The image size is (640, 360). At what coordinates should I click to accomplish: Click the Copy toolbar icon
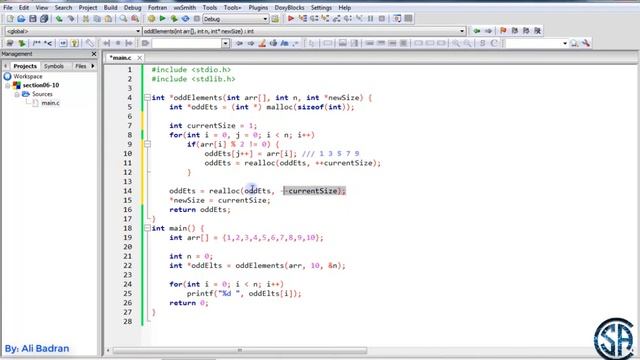[97, 19]
